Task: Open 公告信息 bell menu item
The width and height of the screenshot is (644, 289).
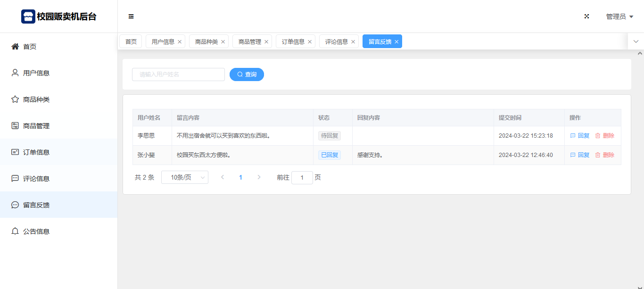Action: pyautogui.click(x=36, y=231)
